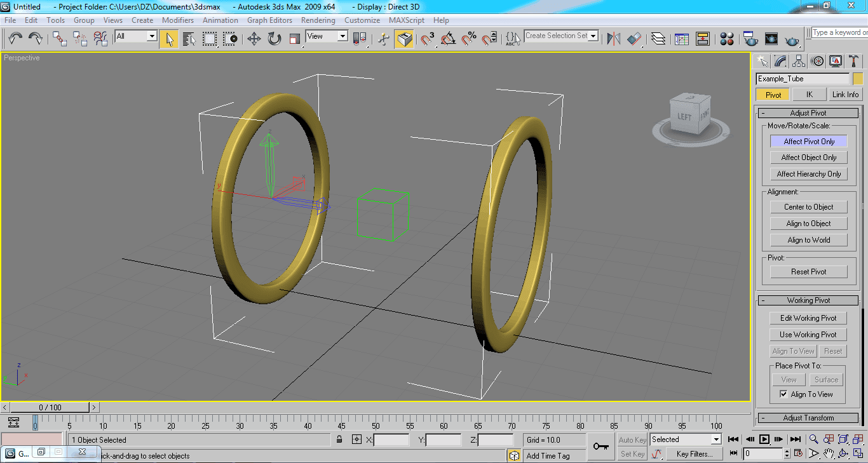This screenshot has width=868, height=463.
Task: Click Go to End playback button
Action: [x=796, y=440]
